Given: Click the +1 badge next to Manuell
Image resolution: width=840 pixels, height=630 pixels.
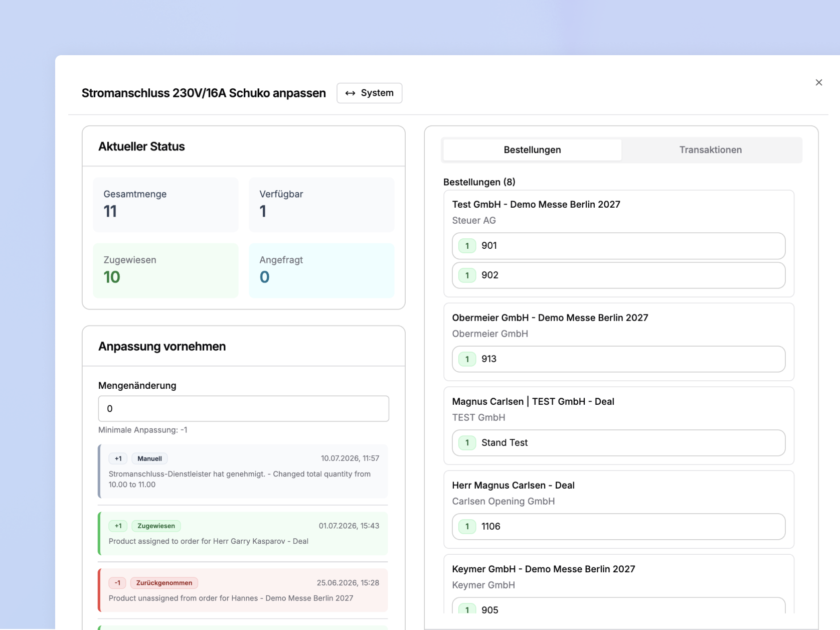Looking at the screenshot, I should click(118, 458).
